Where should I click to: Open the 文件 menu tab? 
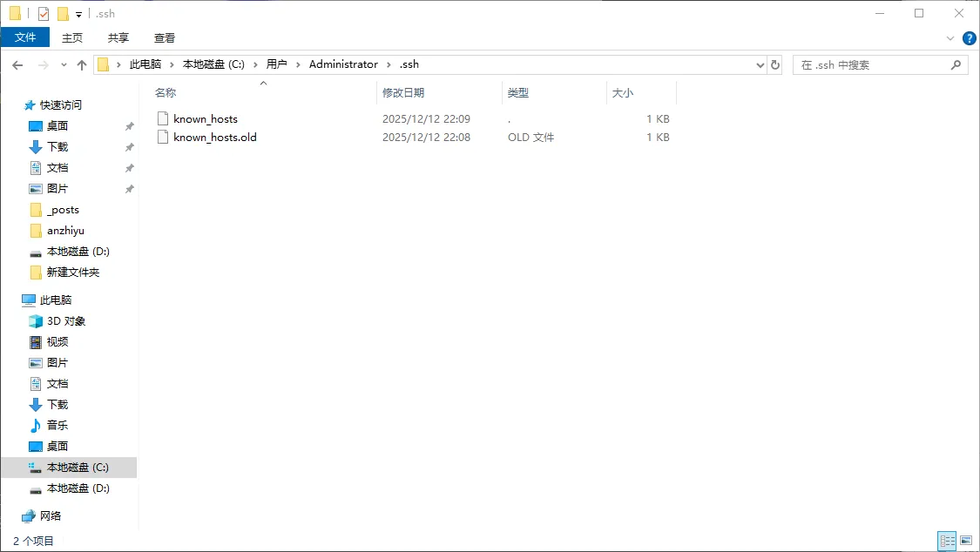click(25, 37)
